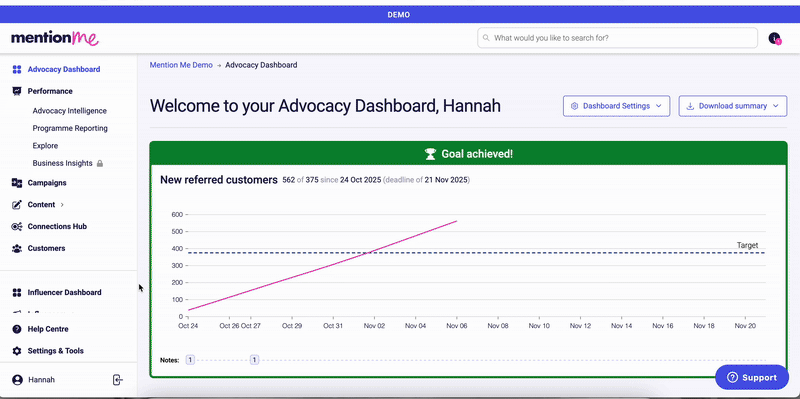This screenshot has height=399, width=800.
Task: Click the second note marker near Oct 27
Action: click(x=255, y=360)
